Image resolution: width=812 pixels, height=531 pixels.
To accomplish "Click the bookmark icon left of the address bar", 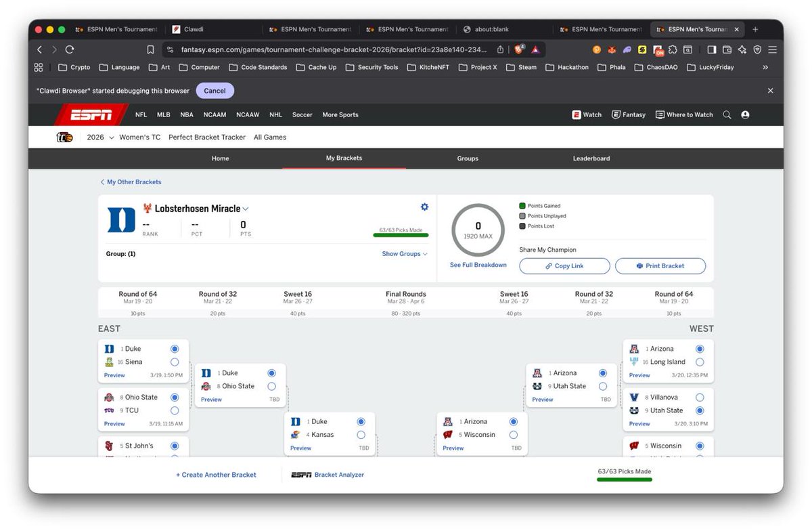I will tap(150, 49).
